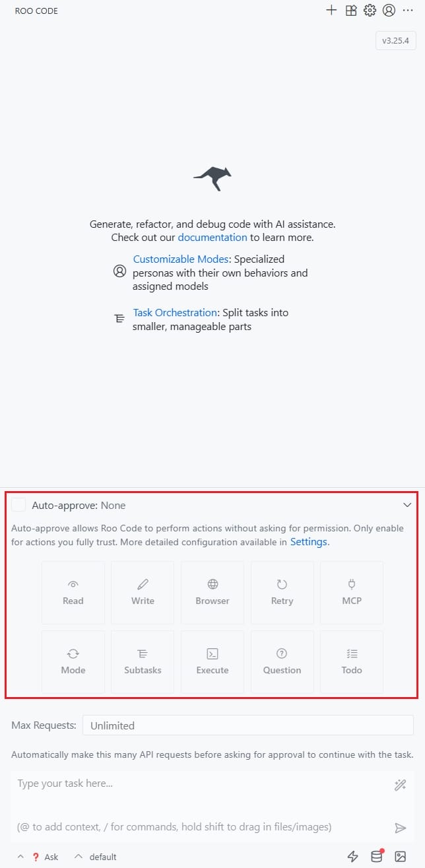Open the more actions ellipsis menu
This screenshot has width=425, height=868.
409,11
